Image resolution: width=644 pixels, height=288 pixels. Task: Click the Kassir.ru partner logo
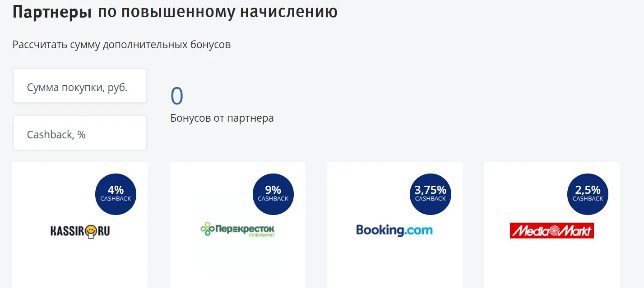(80, 231)
